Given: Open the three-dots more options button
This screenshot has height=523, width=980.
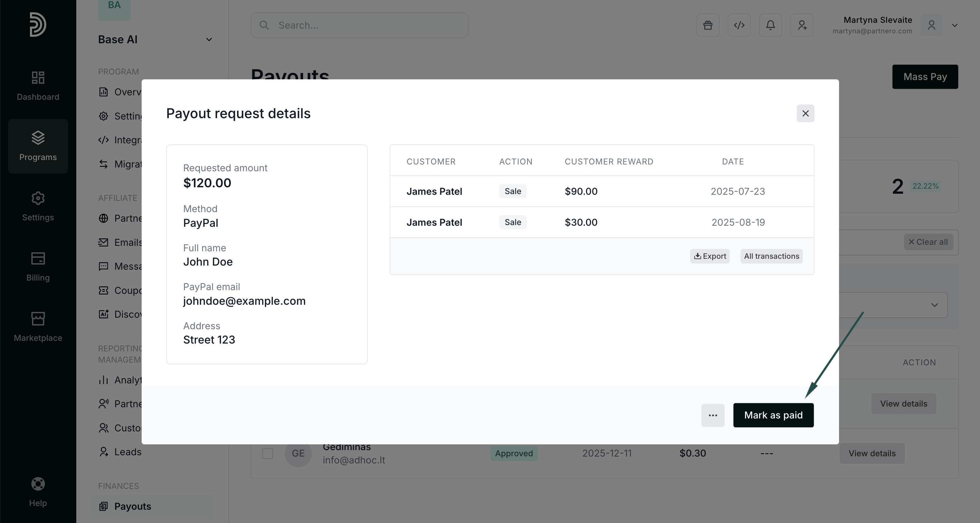Looking at the screenshot, I should point(713,415).
